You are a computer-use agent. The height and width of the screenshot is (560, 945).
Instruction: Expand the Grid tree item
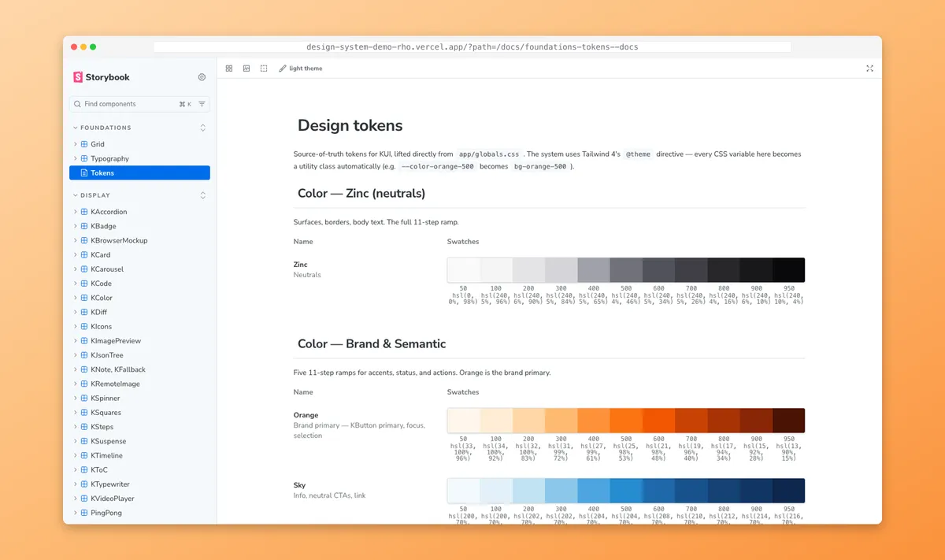(76, 144)
